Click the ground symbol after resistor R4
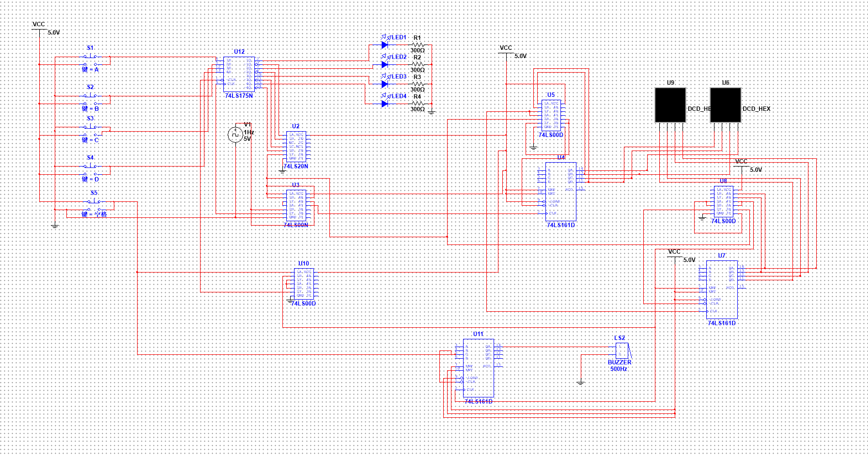Image resolution: width=868 pixels, height=455 pixels. 432,112
